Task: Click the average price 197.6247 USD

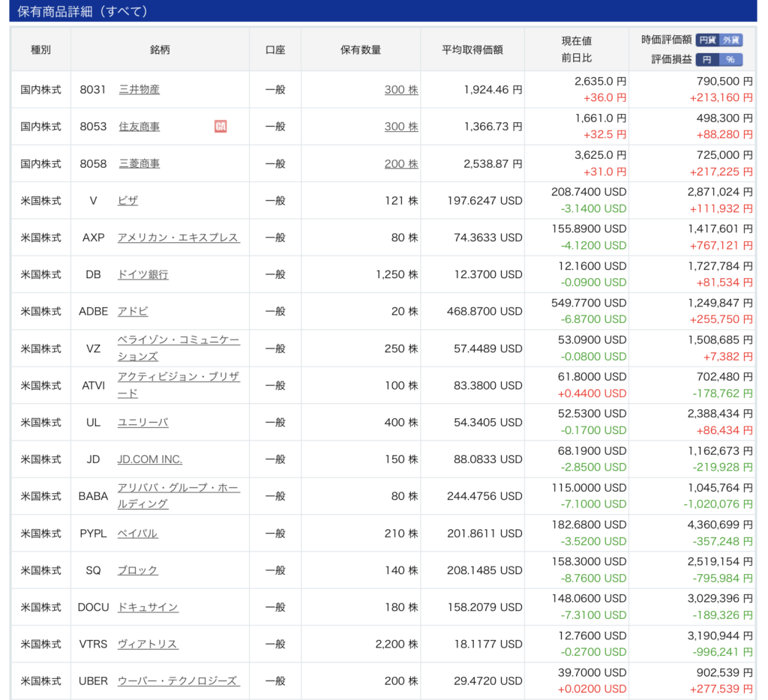Action: point(485,201)
